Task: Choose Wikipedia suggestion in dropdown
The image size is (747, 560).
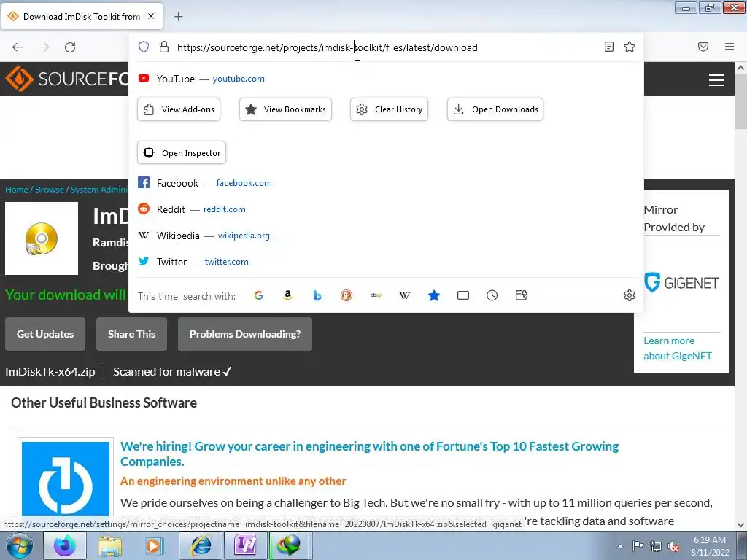Action: [x=386, y=236]
